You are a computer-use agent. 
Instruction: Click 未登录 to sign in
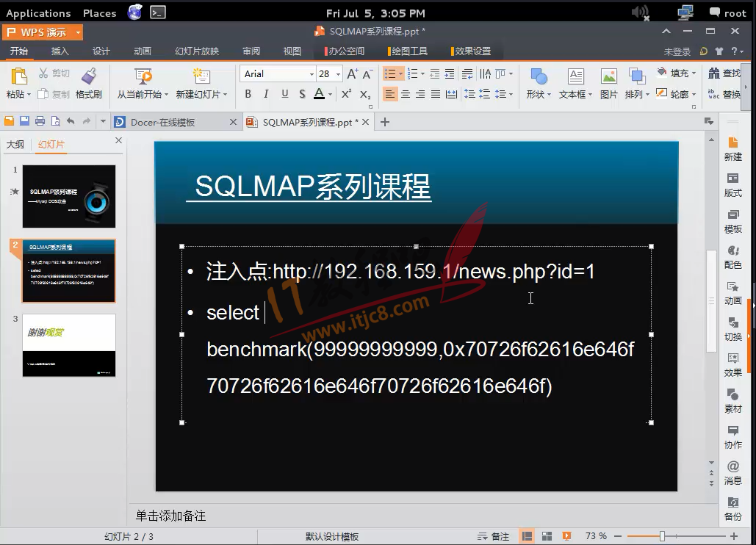coord(677,51)
